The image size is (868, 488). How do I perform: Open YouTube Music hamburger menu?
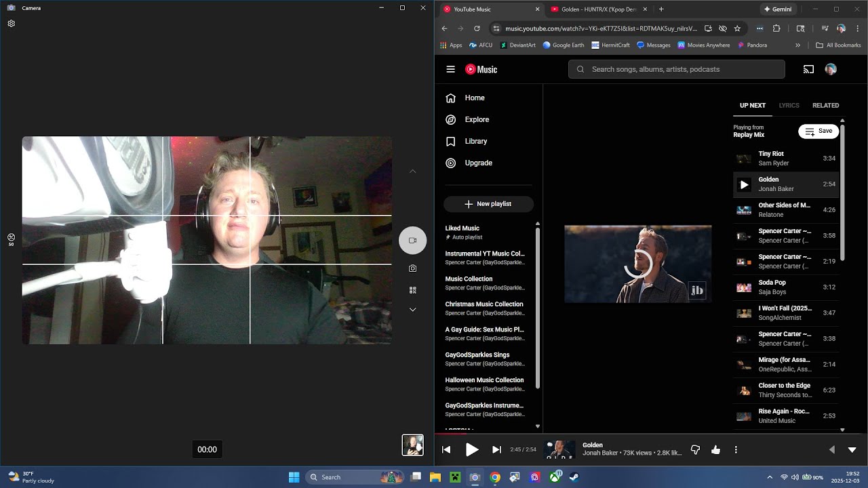tap(450, 69)
